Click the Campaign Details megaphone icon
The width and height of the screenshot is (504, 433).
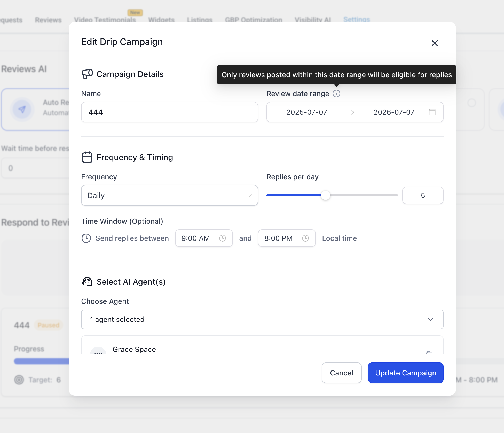(x=87, y=74)
